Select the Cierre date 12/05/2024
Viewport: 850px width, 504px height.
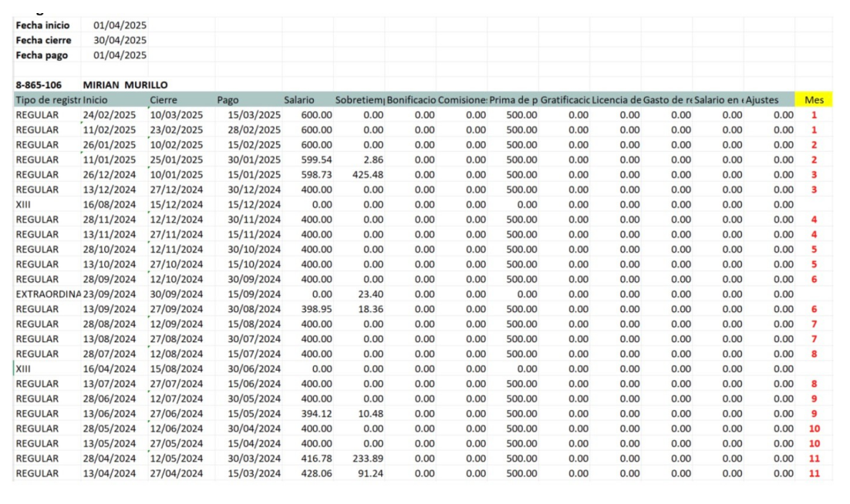pyautogui.click(x=176, y=459)
